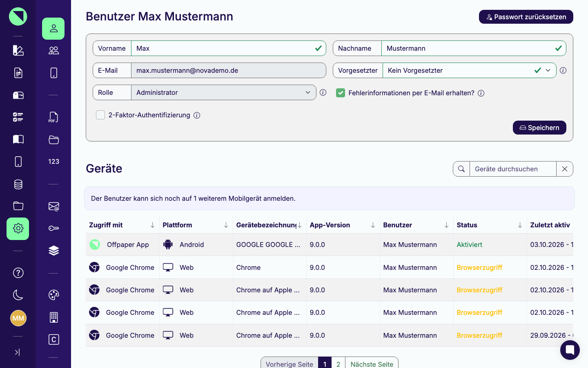The width and height of the screenshot is (588, 368).
Task: Open the chat support bubble
Action: click(570, 350)
